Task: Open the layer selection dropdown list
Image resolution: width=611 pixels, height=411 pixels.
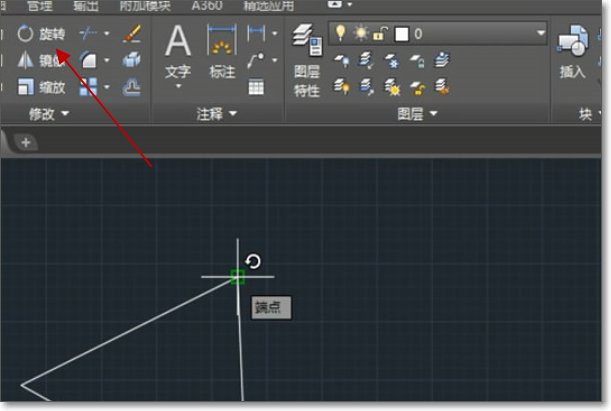Action: (x=541, y=34)
